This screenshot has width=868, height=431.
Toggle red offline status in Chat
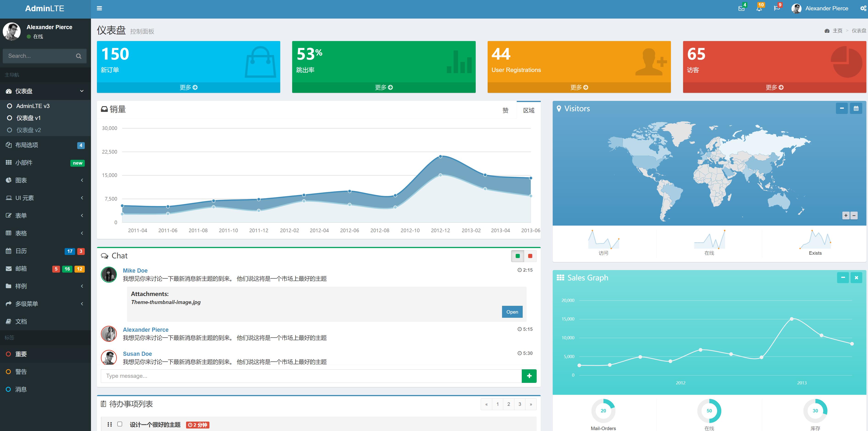pyautogui.click(x=530, y=256)
